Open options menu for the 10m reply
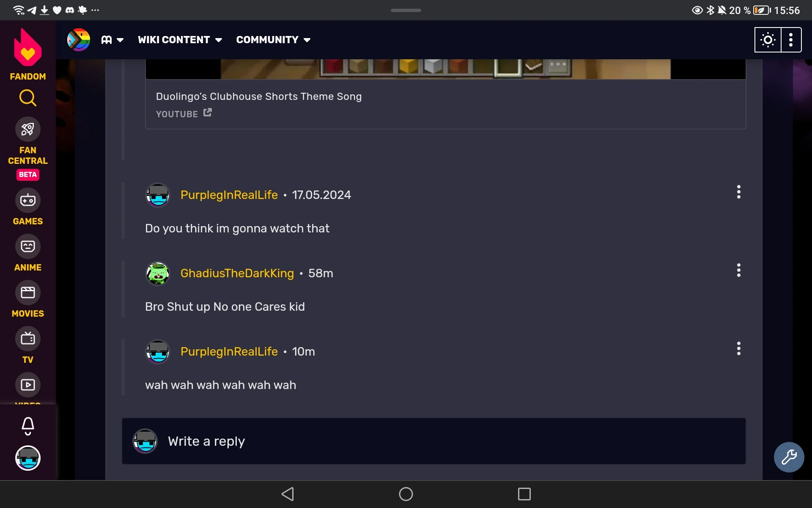812x508 pixels. pyautogui.click(x=738, y=348)
